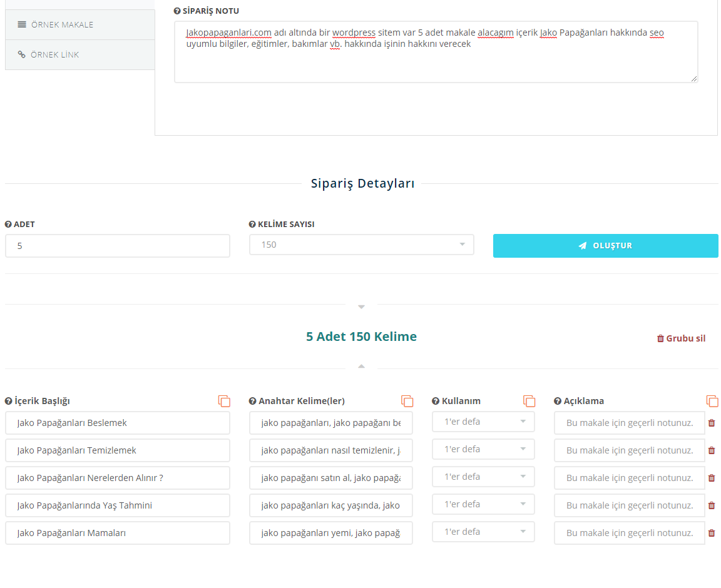Open the Kelime Sayısı 150 dropdown
721x588 pixels.
click(361, 245)
